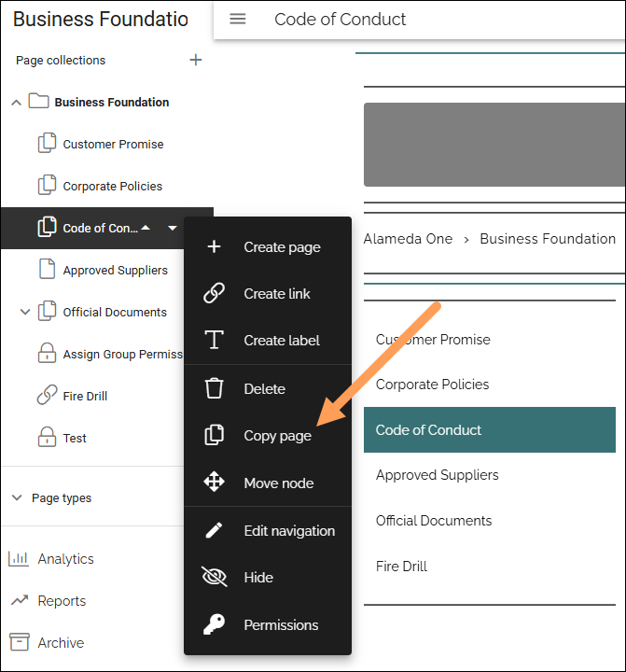626x672 pixels.
Task: Select Permissions in the context menu
Action: 268,624
